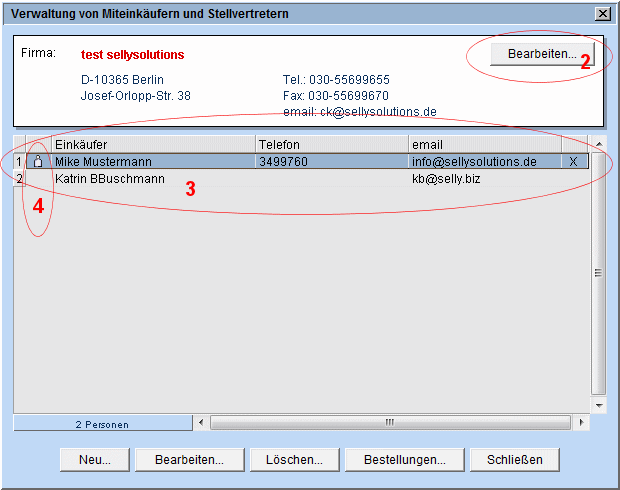This screenshot has width=620, height=490.
Task: Open Bestellungen for the selected buyer
Action: pos(405,460)
